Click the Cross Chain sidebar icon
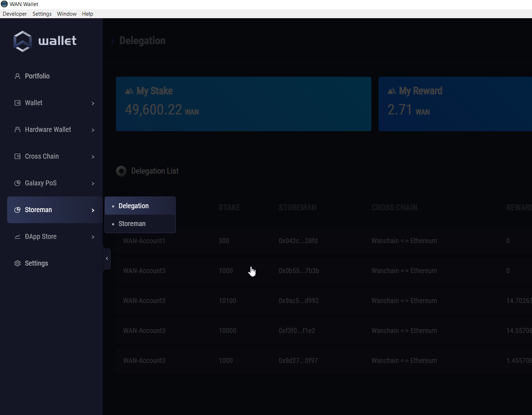532x415 pixels. [x=17, y=156]
